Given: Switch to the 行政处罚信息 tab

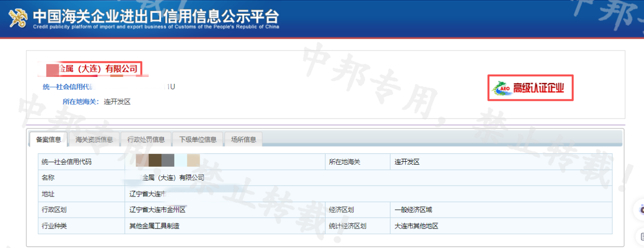Looking at the screenshot, I should pos(146,139).
